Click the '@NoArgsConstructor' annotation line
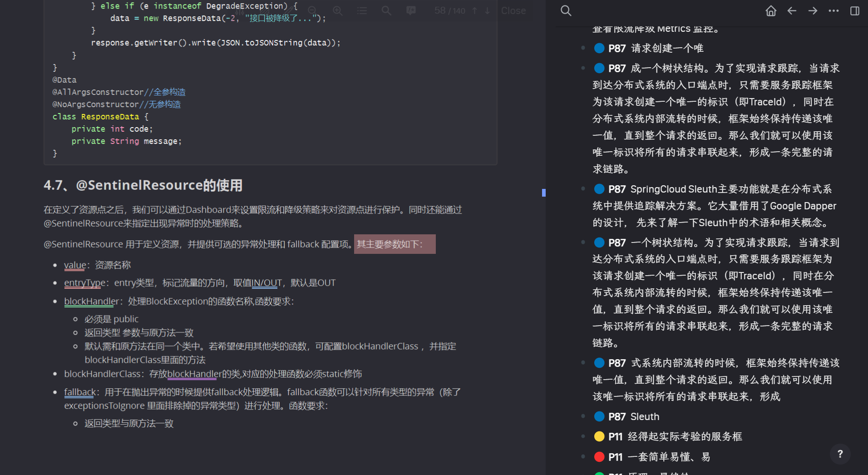Viewport: 868px width, 475px height. [x=116, y=104]
